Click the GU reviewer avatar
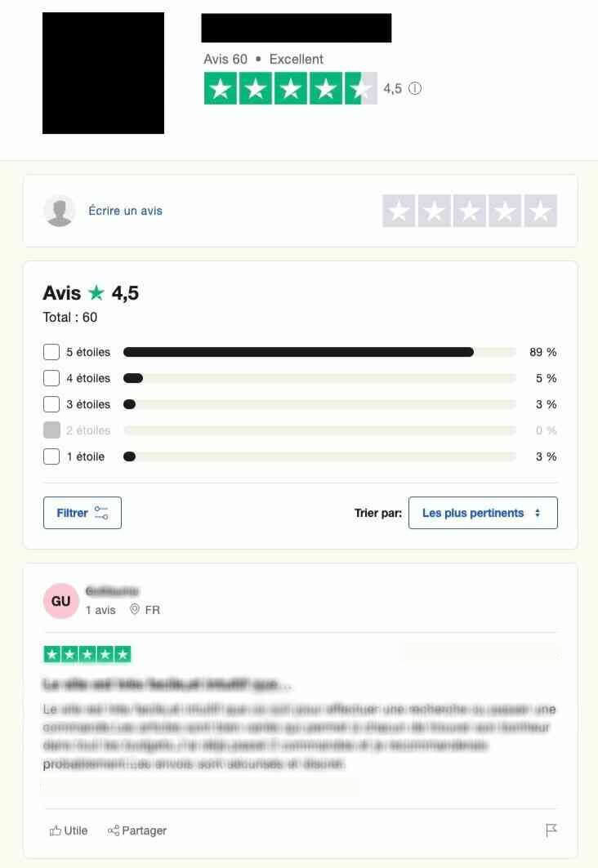 click(x=61, y=601)
